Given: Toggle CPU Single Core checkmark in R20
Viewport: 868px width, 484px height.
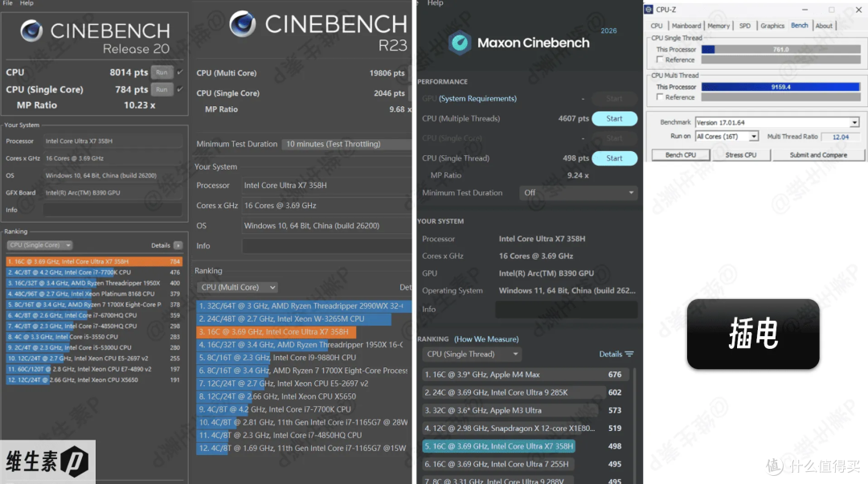Looking at the screenshot, I should (180, 89).
